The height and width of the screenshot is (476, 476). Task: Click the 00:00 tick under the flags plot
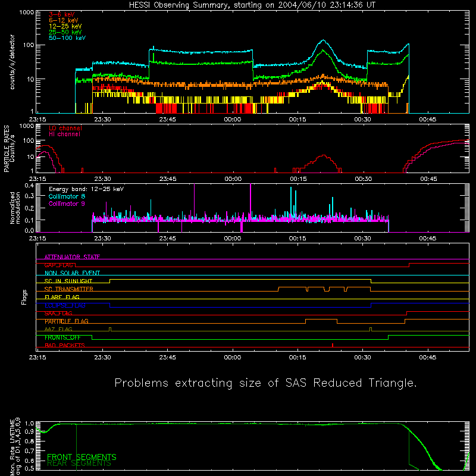(233, 358)
